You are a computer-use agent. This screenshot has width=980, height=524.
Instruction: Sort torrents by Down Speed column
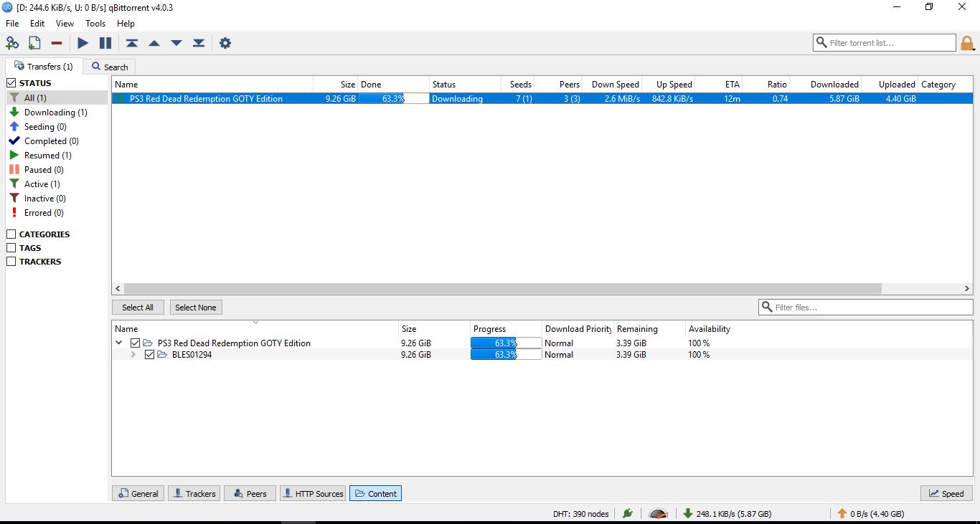[x=612, y=85]
